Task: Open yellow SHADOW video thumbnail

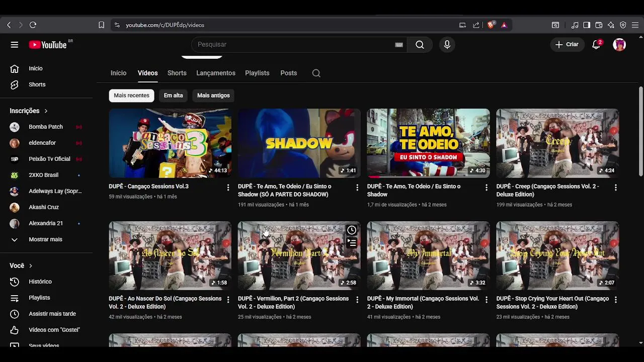Action: coord(299,143)
